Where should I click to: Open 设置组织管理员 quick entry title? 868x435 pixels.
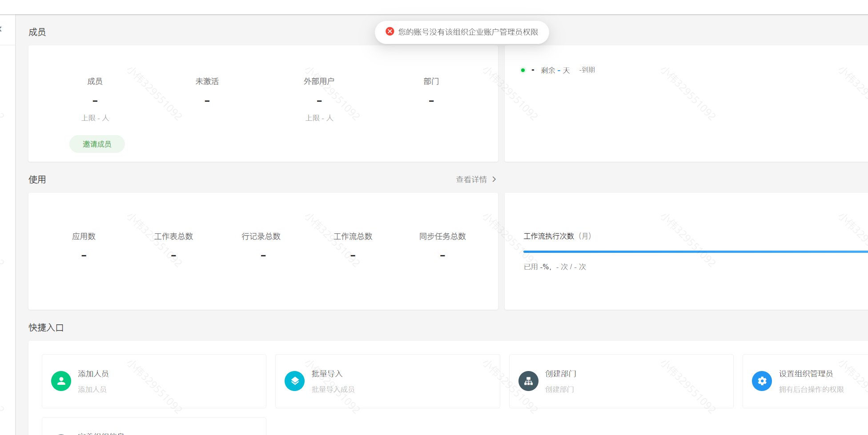[806, 374]
